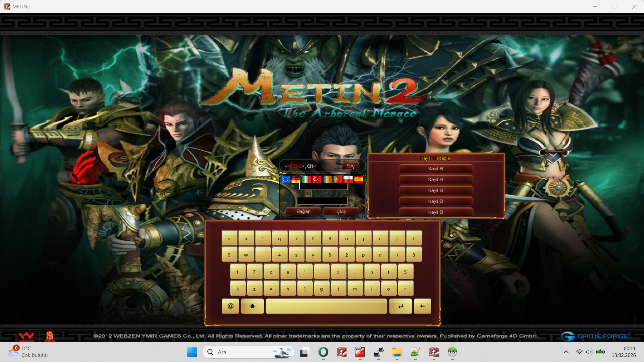Pick the Portuguese flag
Screen dimensions: 644x362
click(x=337, y=179)
